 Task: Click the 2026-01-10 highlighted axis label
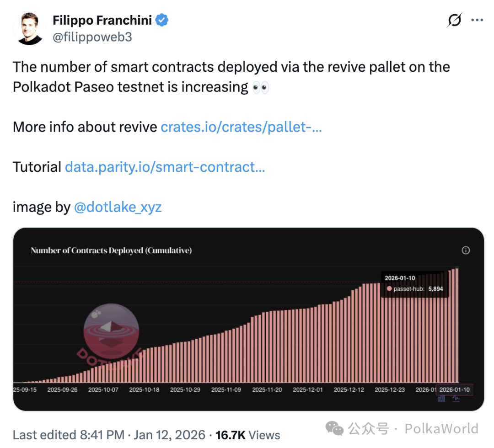click(454, 389)
